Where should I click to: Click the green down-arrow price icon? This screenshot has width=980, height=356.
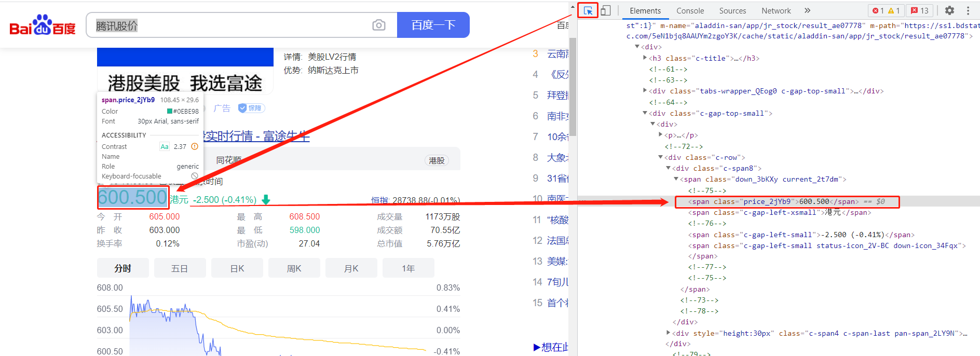pos(266,200)
